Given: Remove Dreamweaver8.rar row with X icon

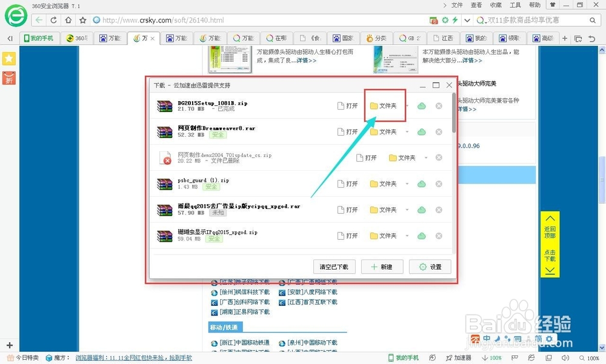Looking at the screenshot, I should tap(439, 132).
